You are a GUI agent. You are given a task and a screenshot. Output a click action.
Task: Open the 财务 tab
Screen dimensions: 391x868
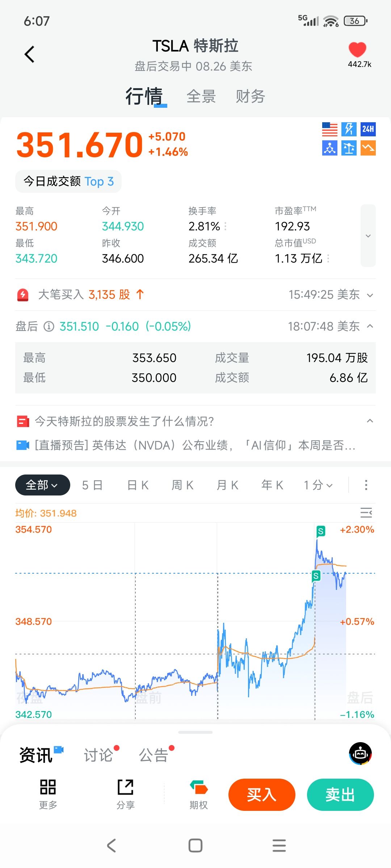251,97
